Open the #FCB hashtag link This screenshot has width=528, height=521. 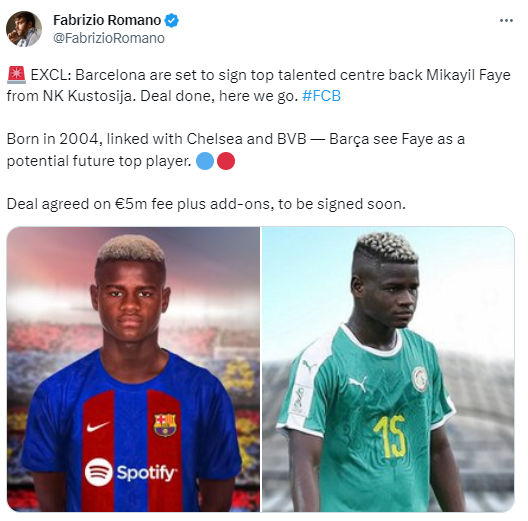click(322, 96)
